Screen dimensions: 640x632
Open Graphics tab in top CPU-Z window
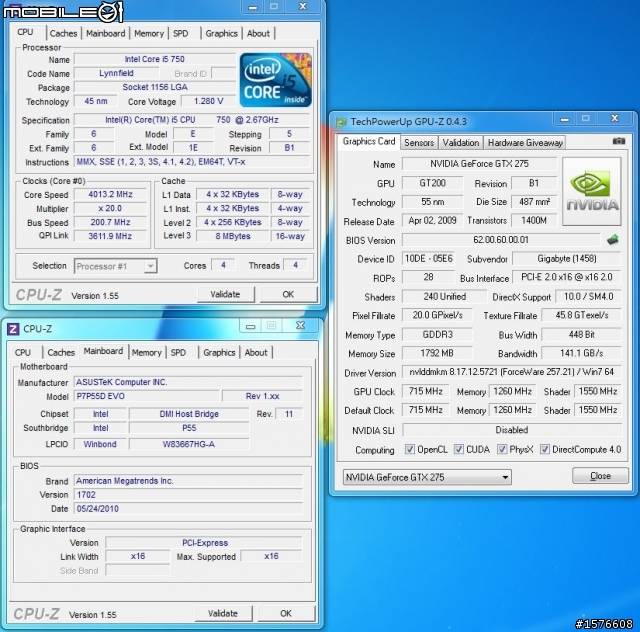[x=221, y=33]
